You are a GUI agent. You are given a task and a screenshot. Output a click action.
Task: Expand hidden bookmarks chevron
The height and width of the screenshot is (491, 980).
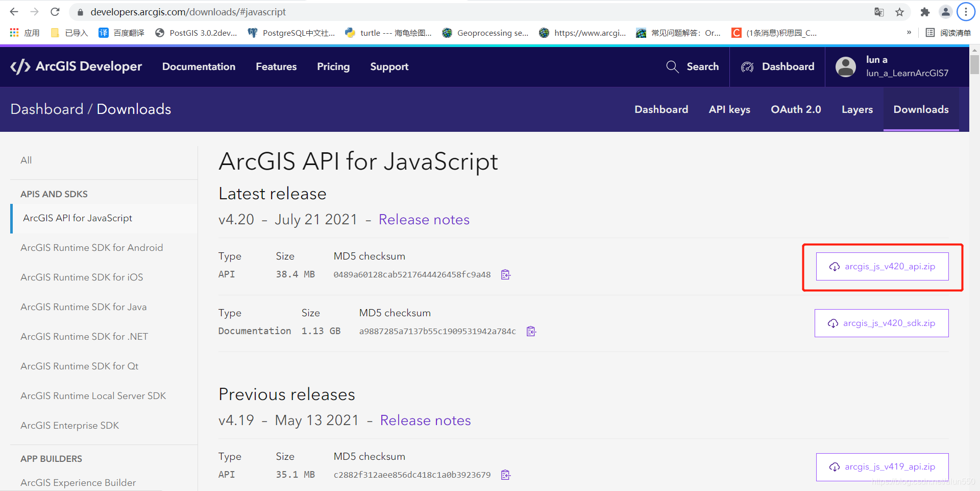coord(909,32)
